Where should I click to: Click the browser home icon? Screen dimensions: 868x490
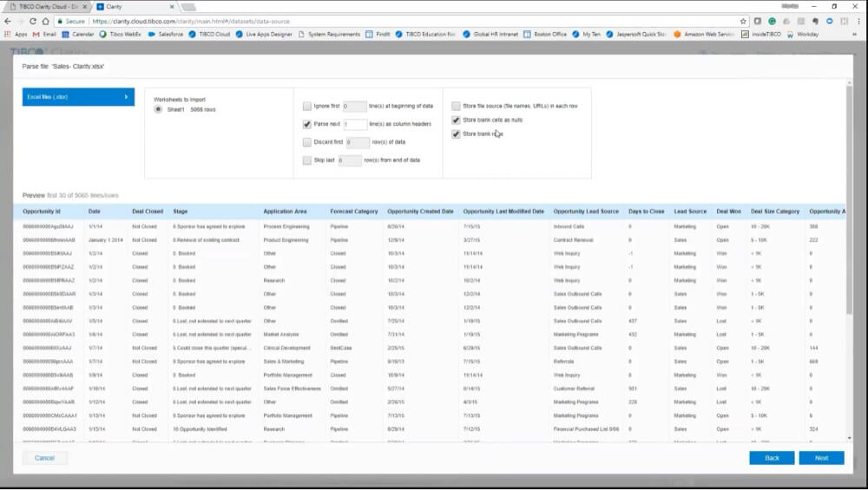tap(46, 21)
